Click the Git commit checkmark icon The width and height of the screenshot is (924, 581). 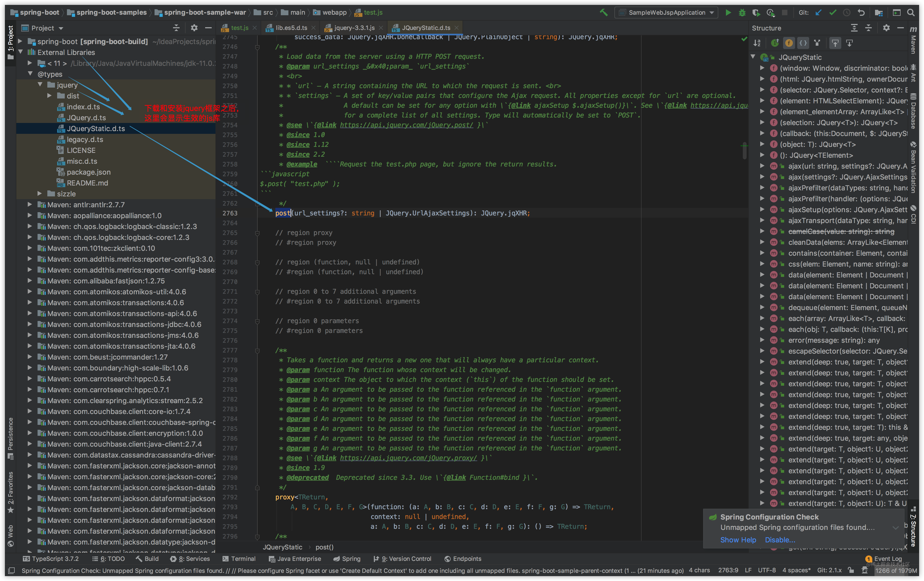pos(833,12)
